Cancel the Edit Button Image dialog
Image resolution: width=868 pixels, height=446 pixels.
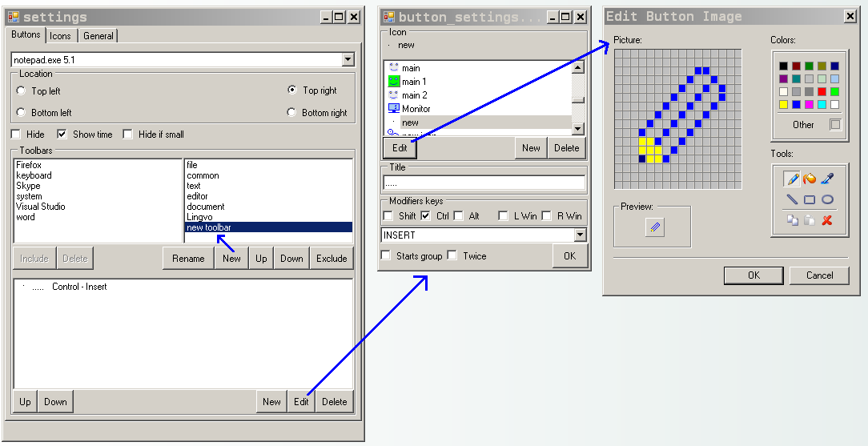(x=819, y=275)
